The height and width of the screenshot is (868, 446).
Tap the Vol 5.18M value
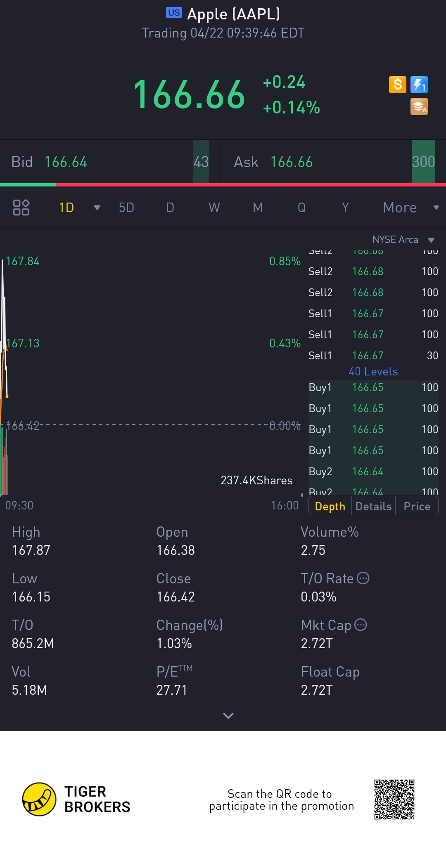click(x=29, y=690)
